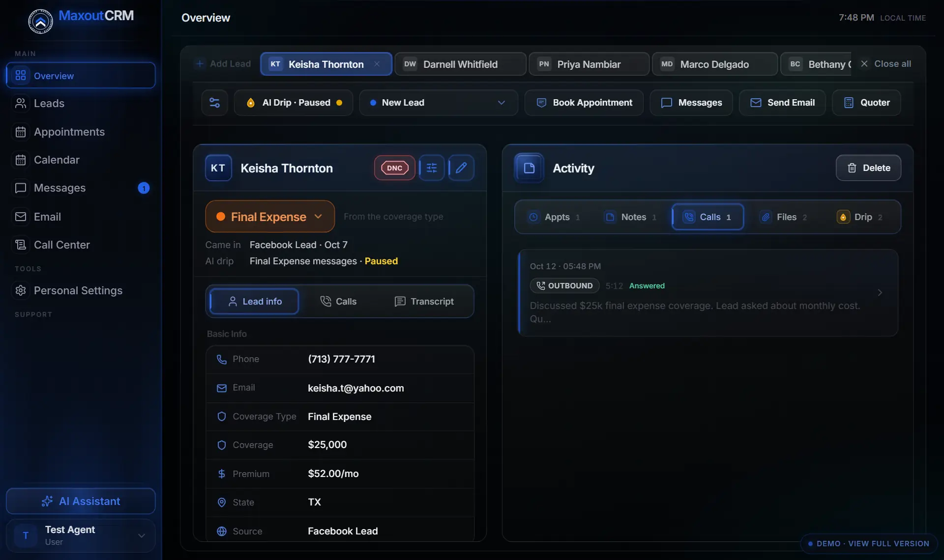Switch to the Darnell Whitfield lead tab
The height and width of the screenshot is (560, 944).
point(460,64)
